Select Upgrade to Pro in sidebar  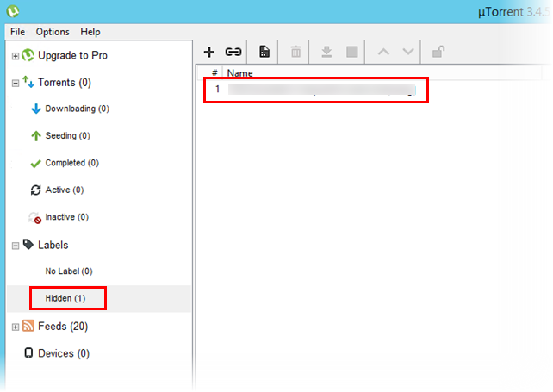click(72, 55)
